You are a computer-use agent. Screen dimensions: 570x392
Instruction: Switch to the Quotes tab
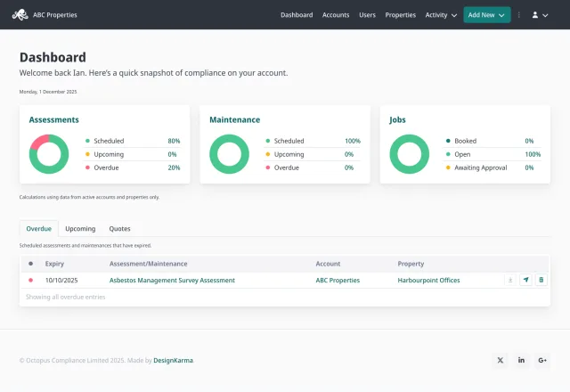(x=119, y=229)
